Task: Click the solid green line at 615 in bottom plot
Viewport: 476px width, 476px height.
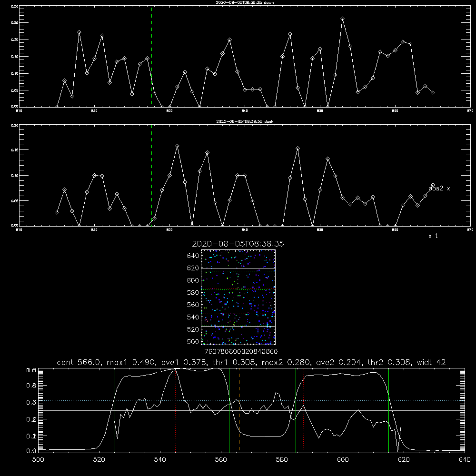Action: click(x=388, y=410)
